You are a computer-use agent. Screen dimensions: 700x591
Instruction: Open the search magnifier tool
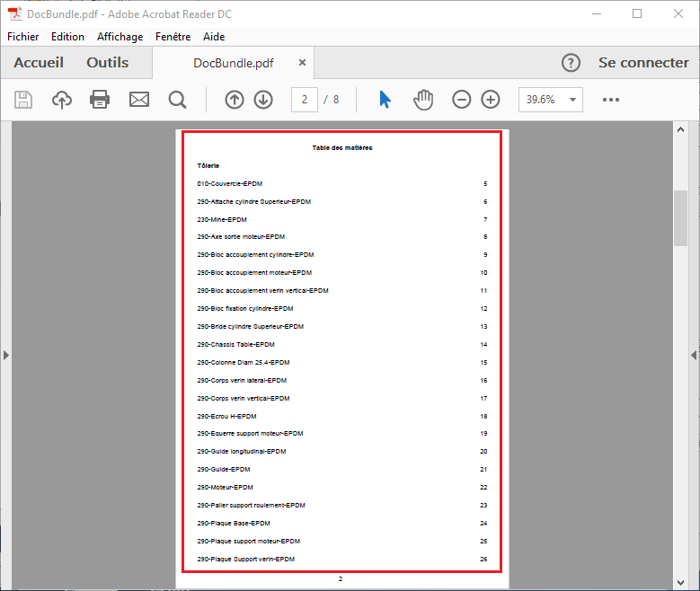pos(177,100)
